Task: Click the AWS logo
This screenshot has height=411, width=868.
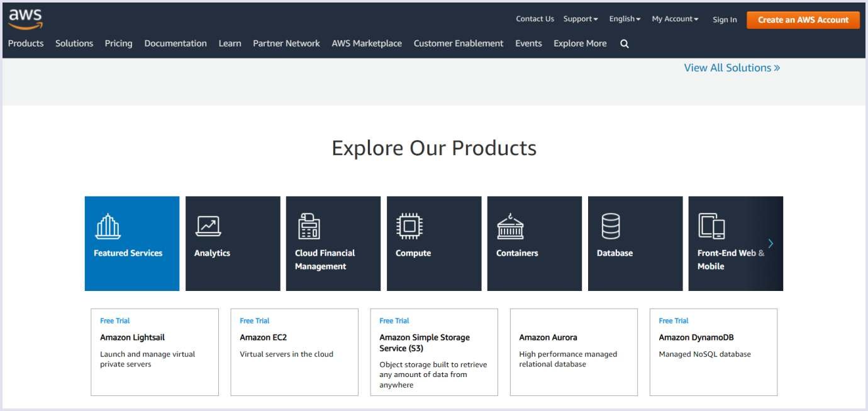Action: point(25,19)
